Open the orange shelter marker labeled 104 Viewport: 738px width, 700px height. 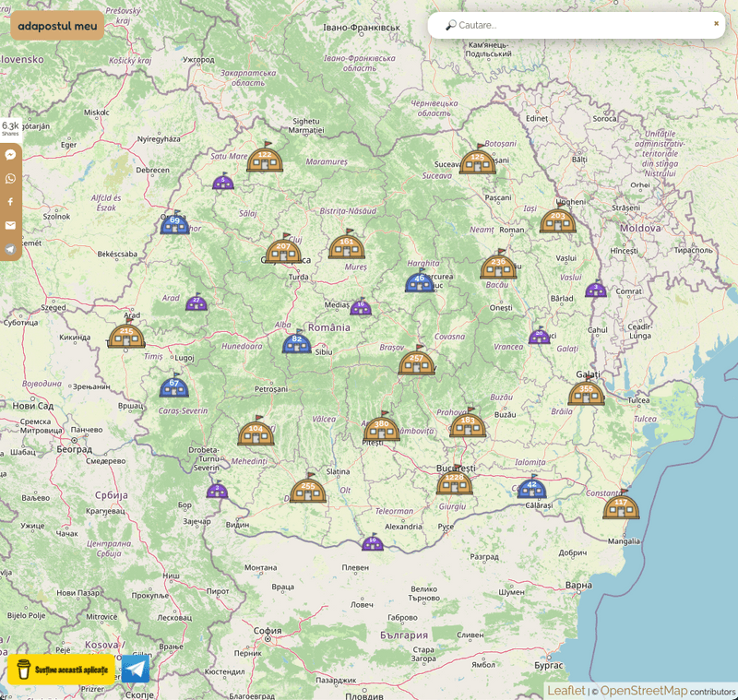(x=256, y=431)
